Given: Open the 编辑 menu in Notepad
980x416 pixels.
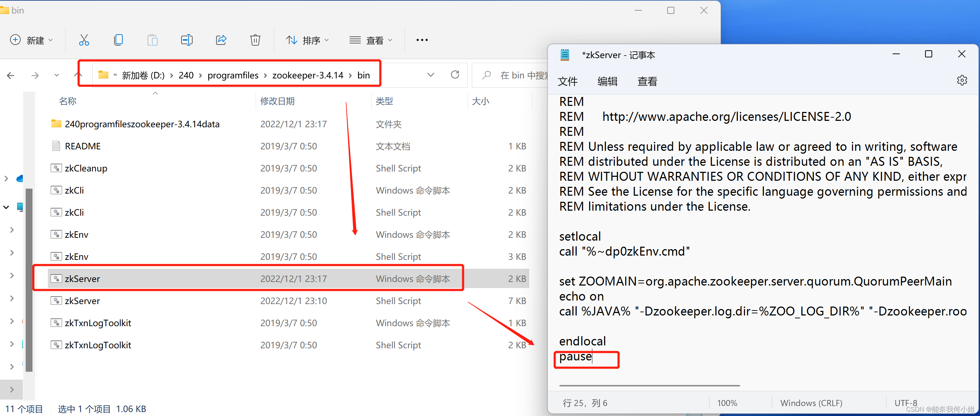Looking at the screenshot, I should [607, 81].
